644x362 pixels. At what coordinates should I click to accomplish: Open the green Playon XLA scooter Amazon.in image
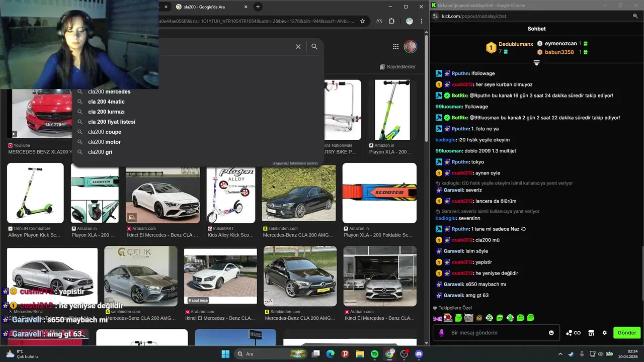(392, 110)
